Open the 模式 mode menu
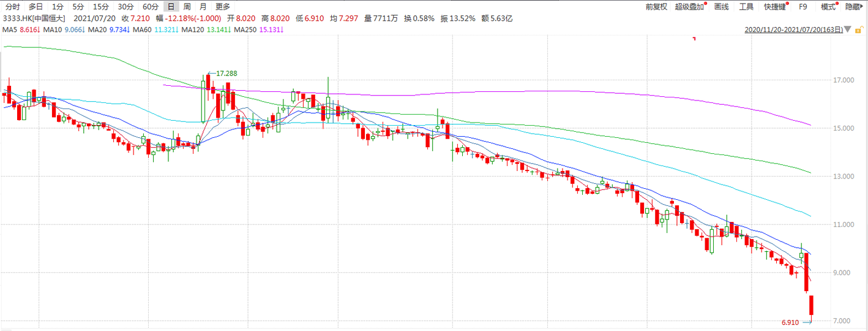Screen dimensions: 868x331 click(x=828, y=7)
